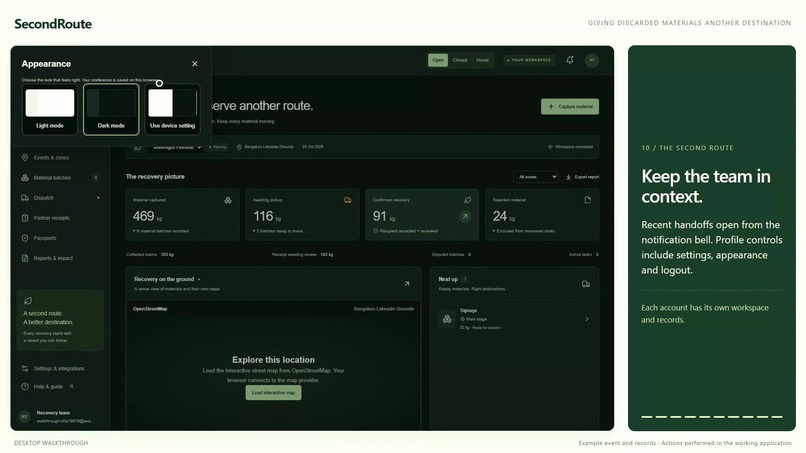Open Partner receipts in sidebar
Screen dimensions: 806x453
(x=60, y=218)
